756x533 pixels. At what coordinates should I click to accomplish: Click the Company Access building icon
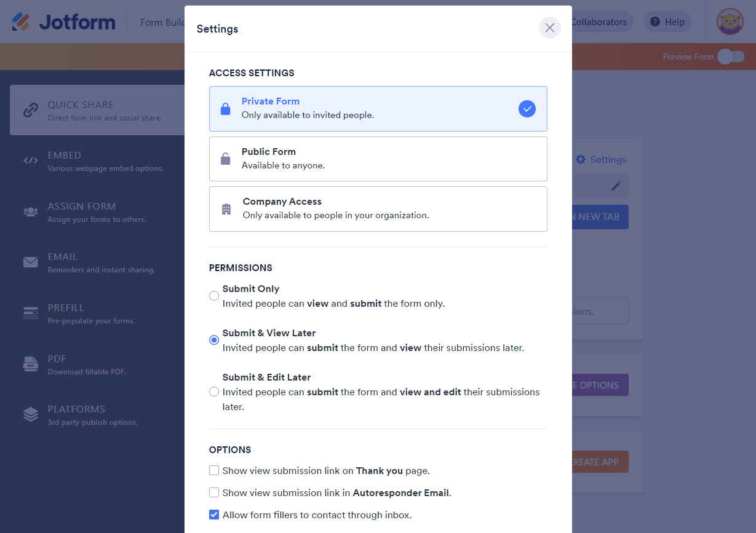pos(226,209)
